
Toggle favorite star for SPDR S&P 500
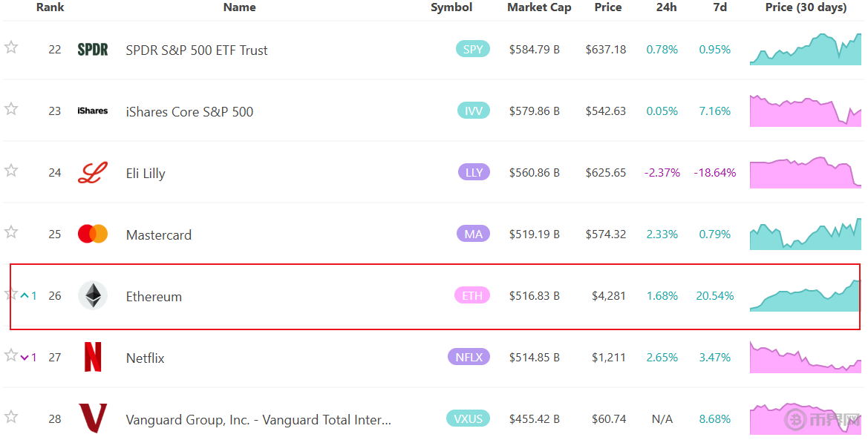[11, 47]
